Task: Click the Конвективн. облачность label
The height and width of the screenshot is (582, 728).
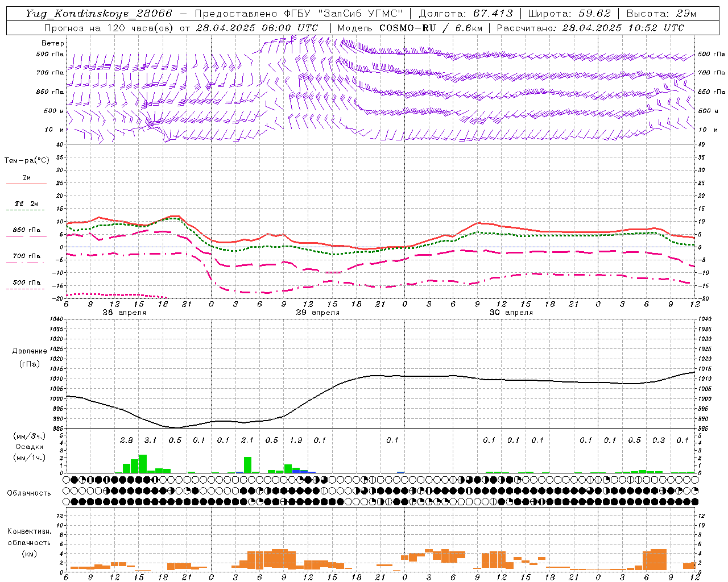Action: click(29, 537)
